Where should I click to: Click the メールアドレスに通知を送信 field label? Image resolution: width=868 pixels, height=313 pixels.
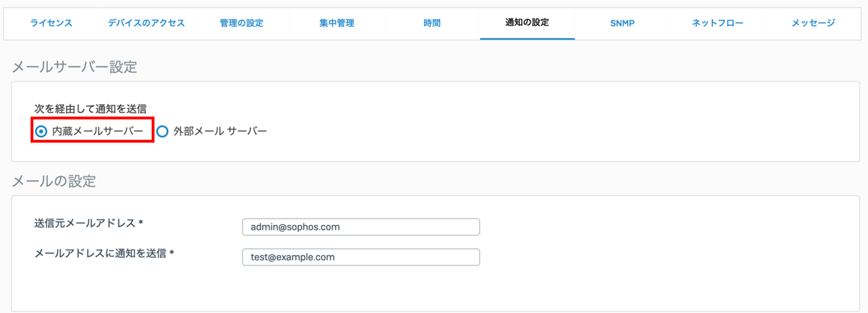pos(104,253)
